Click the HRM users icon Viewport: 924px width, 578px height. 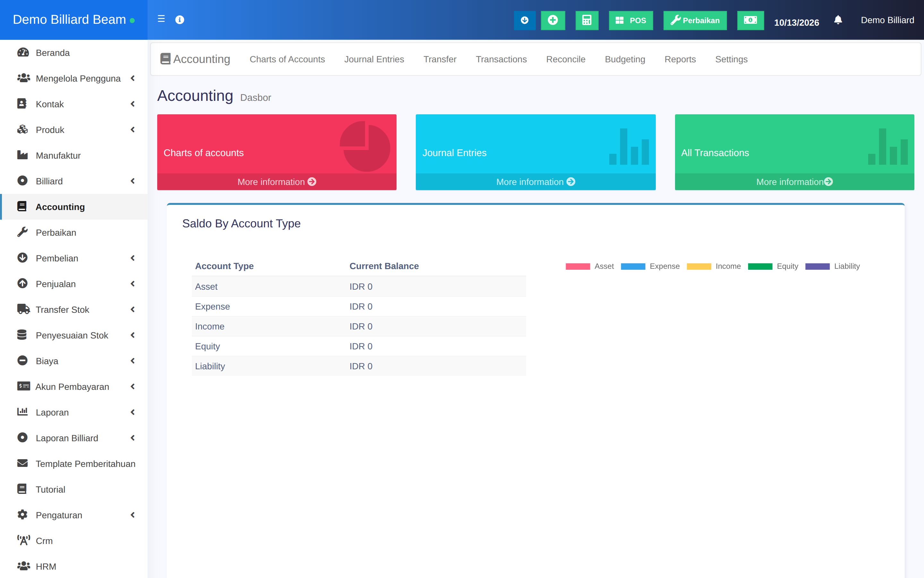pyautogui.click(x=24, y=566)
